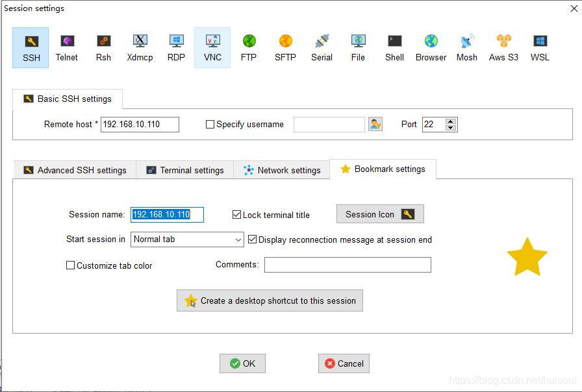Image resolution: width=582 pixels, height=392 pixels.
Task: Pick the Rsh session type
Action: pos(103,47)
